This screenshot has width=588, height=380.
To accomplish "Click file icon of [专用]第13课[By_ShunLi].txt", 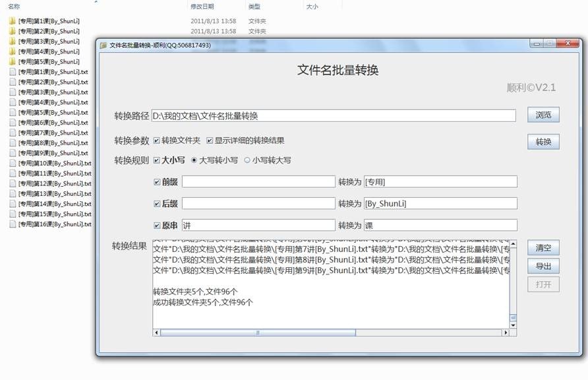I will 13,193.
